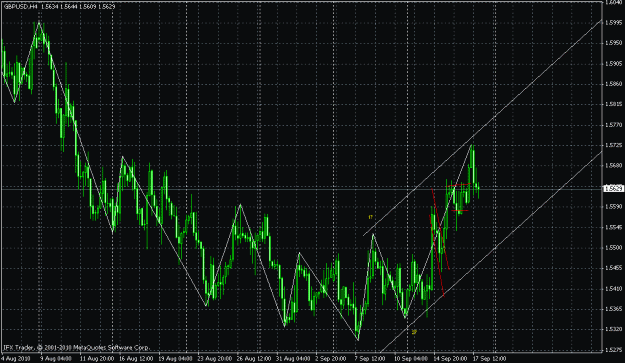Click the 1.5860 price axis label
This screenshot has width=625, height=363.
[614, 84]
